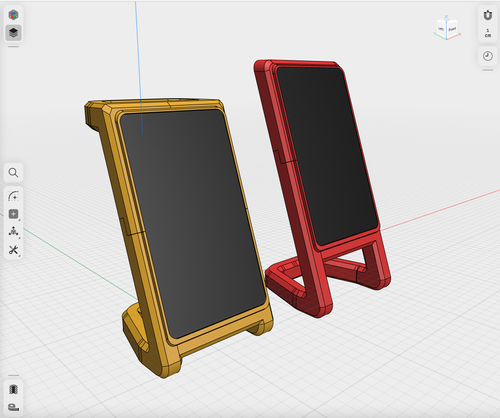Open the Add tool with plus square
The width and height of the screenshot is (500, 418).
[x=13, y=214]
